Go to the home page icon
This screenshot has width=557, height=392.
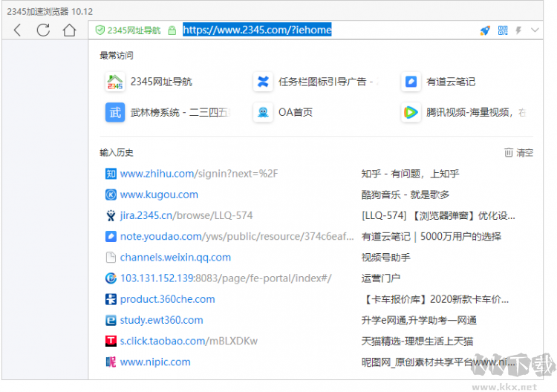tap(69, 30)
